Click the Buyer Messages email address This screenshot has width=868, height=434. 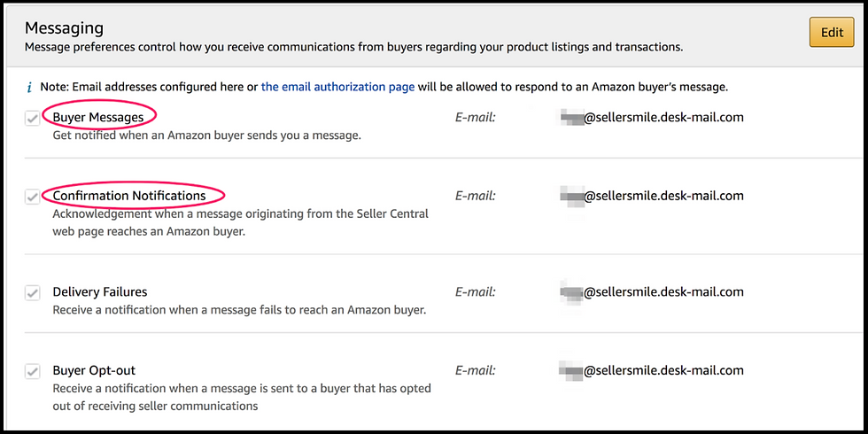click(x=654, y=117)
